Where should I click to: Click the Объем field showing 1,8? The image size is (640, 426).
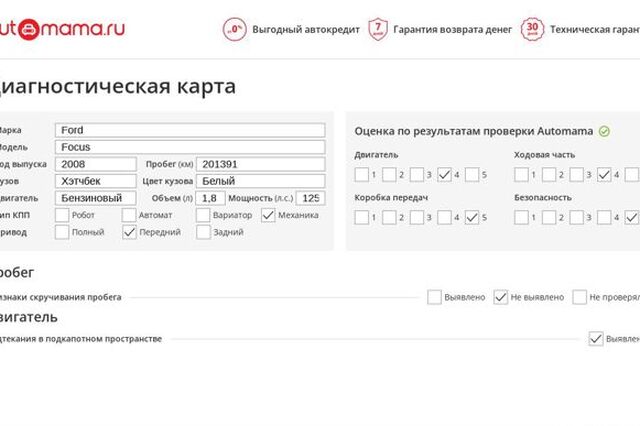(210, 198)
